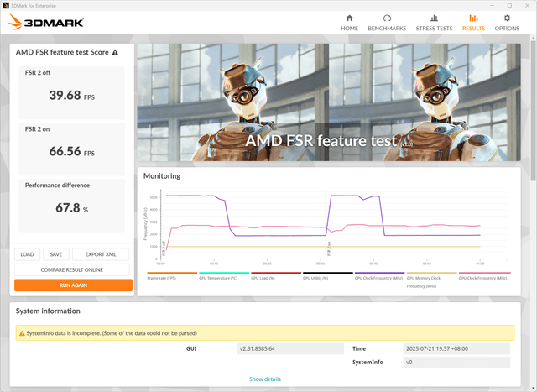Screen dimensions: 537x392
Task: Maximize the 3DMark window
Action: [x=509, y=6]
